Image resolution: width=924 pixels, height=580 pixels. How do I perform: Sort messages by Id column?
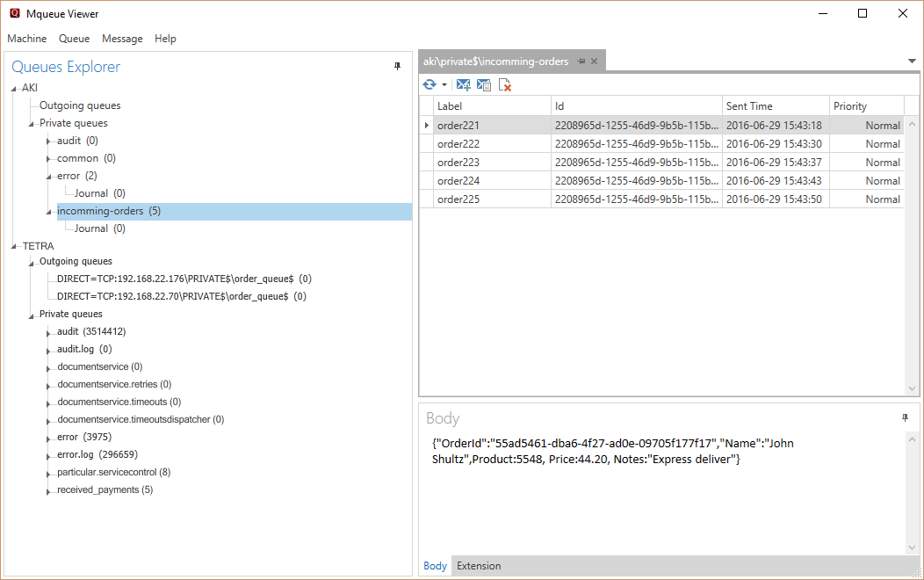click(637, 106)
